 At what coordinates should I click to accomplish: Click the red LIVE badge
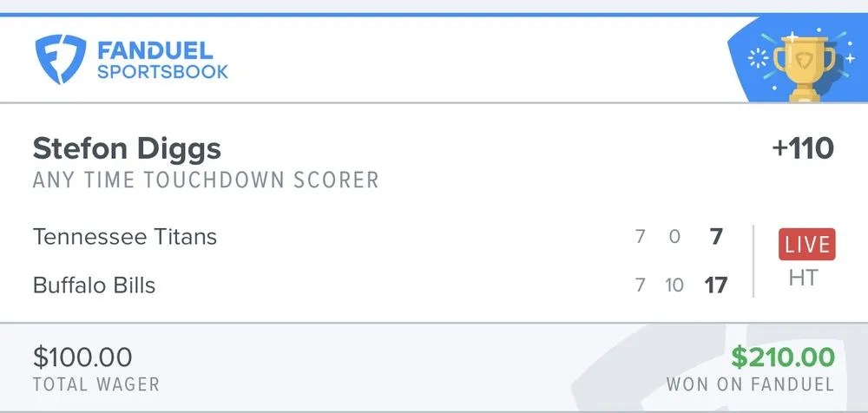(807, 245)
